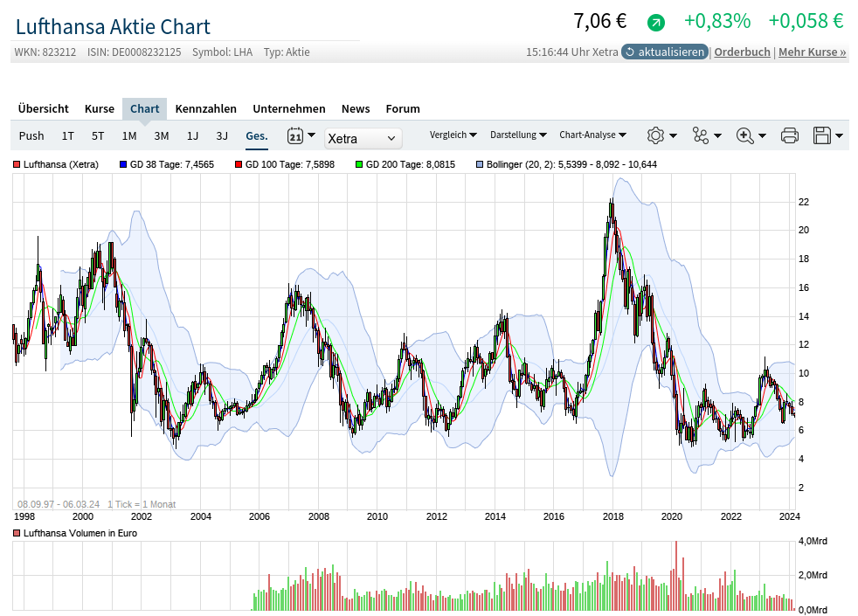Click the ISIN DE0008232125 text

click(x=134, y=52)
